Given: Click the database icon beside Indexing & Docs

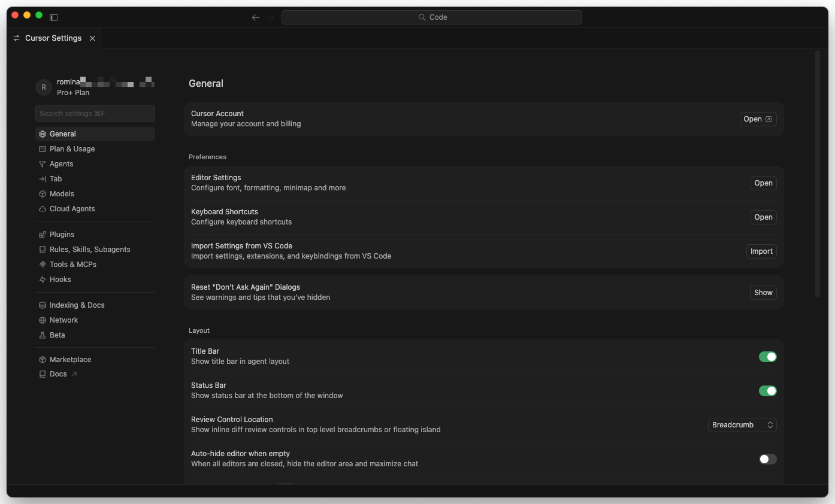Looking at the screenshot, I should point(43,305).
